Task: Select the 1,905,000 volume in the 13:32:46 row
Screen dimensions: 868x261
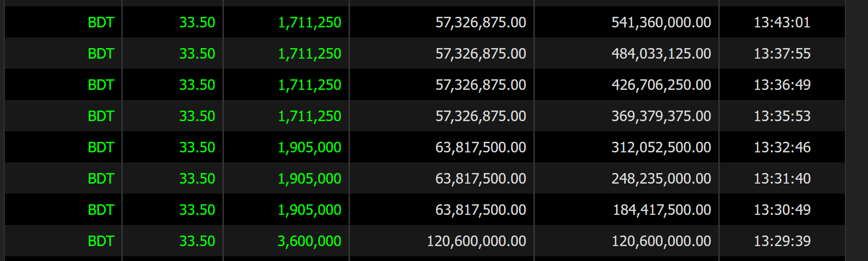Action: [x=309, y=147]
